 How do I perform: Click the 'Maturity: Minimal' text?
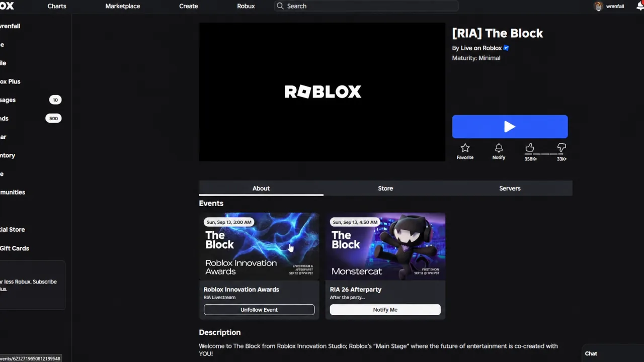tap(476, 58)
